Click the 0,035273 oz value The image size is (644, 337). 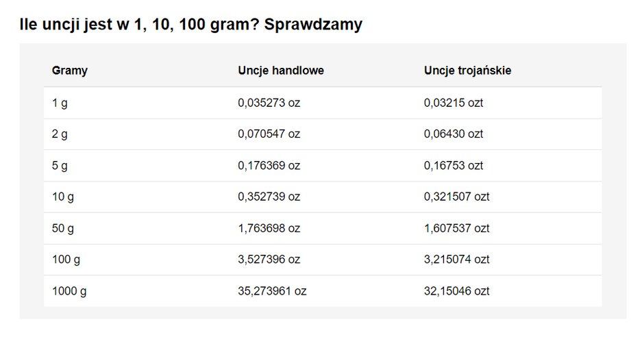coord(269,103)
